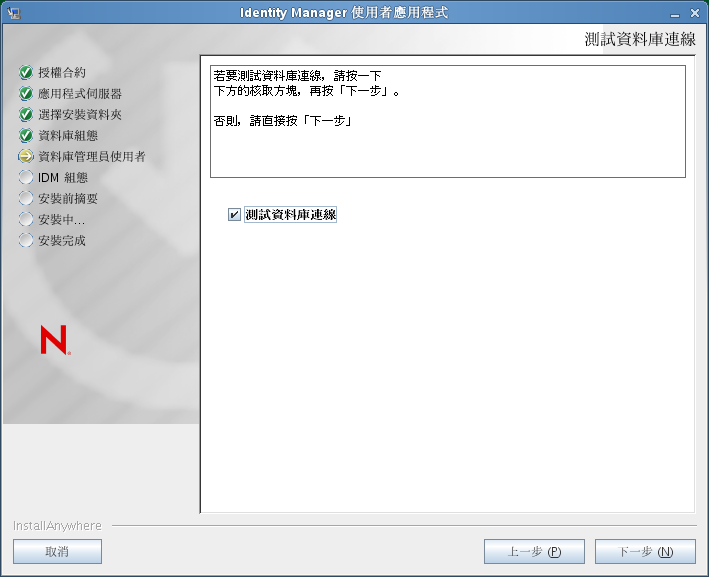
Task: Click the green check beside 資料庫組態
Action: pyautogui.click(x=26, y=135)
